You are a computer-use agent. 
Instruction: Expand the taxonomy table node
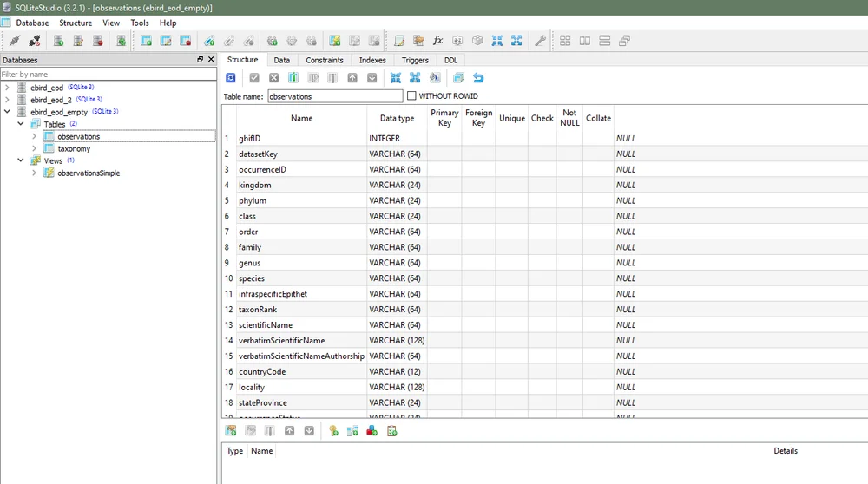[35, 149]
